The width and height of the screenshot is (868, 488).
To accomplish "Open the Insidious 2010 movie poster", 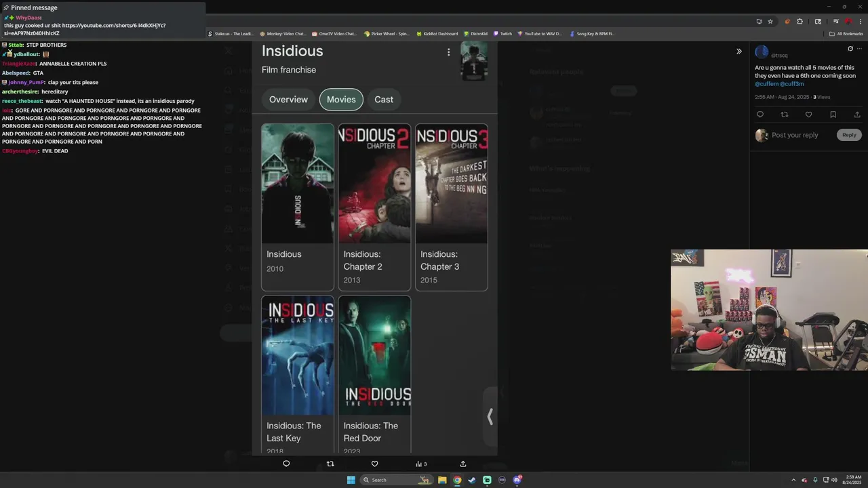I will [x=298, y=184].
